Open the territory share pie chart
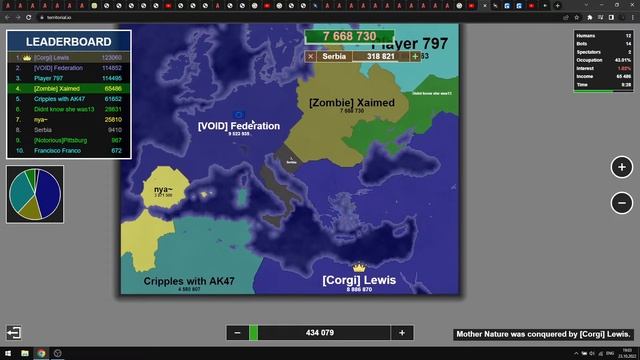The height and width of the screenshot is (360, 640). pos(35,194)
